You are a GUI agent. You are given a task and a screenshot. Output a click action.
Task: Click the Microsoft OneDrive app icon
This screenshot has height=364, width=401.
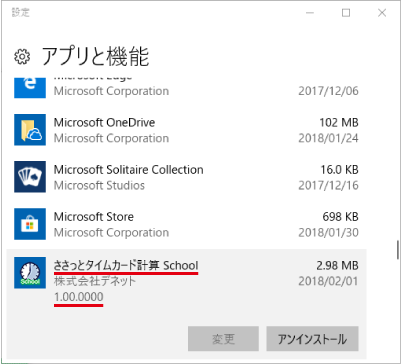point(30,130)
